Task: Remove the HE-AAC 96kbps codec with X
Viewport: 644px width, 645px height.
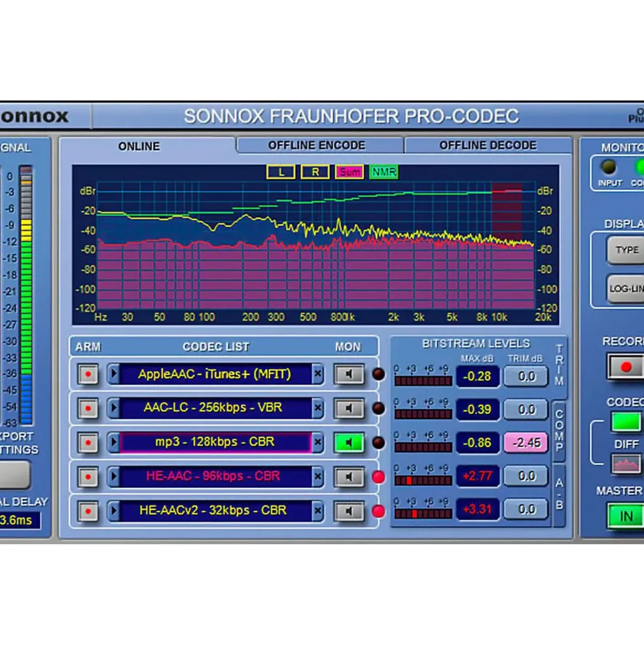Action: click(x=317, y=476)
